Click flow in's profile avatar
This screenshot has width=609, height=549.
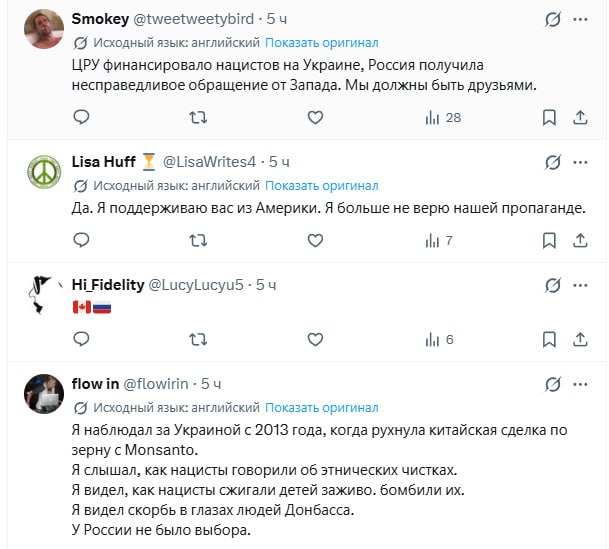coord(42,394)
